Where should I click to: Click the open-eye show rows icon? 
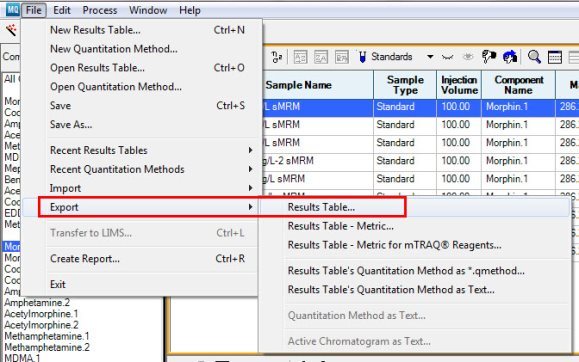[x=468, y=57]
